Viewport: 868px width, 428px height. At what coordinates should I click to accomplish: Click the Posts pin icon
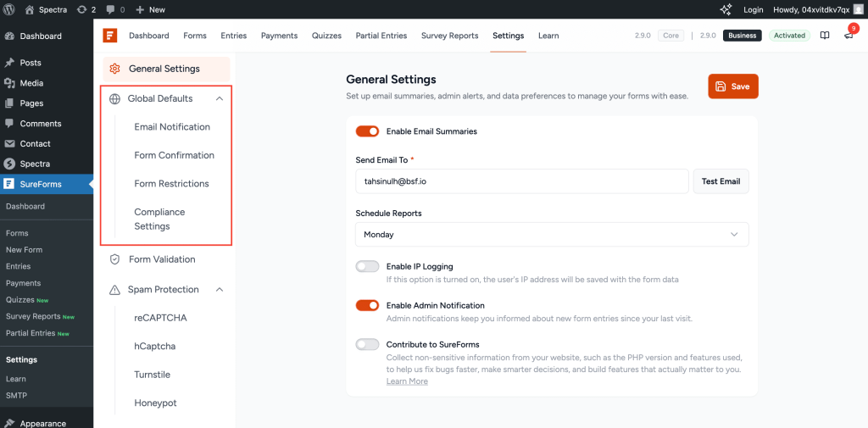[x=9, y=63]
